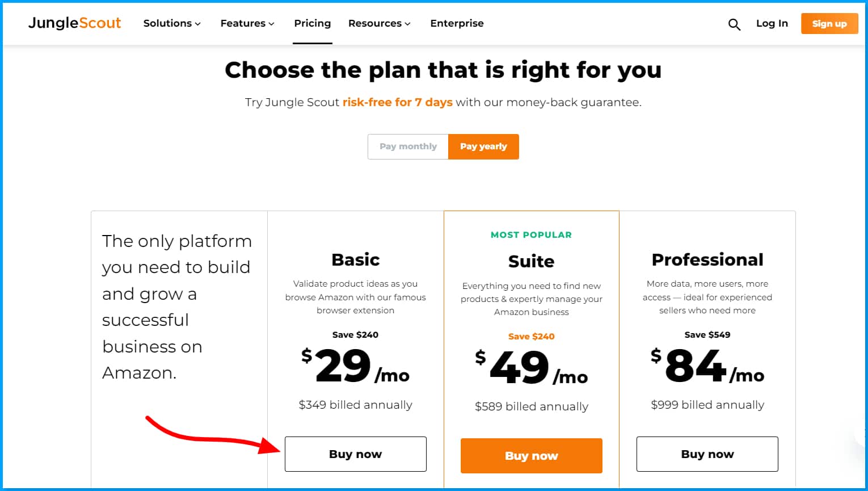Click the $29/mo Basic price

[x=355, y=366]
